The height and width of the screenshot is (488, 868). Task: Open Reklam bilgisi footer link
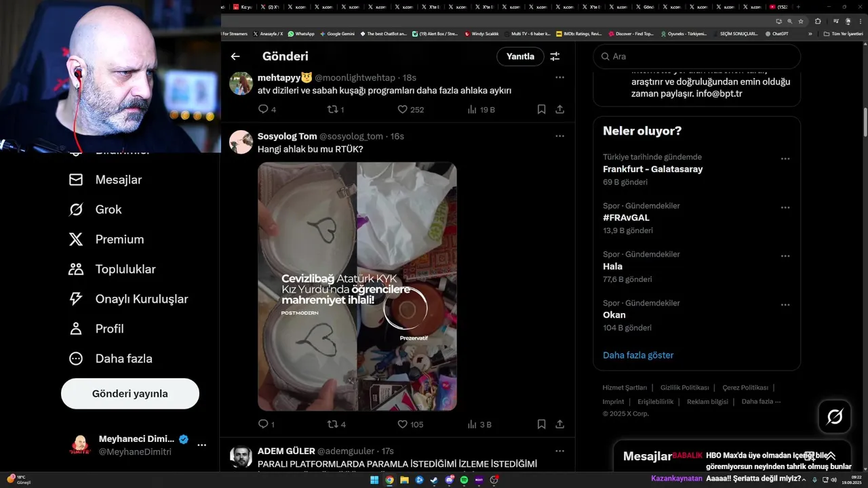tap(707, 402)
